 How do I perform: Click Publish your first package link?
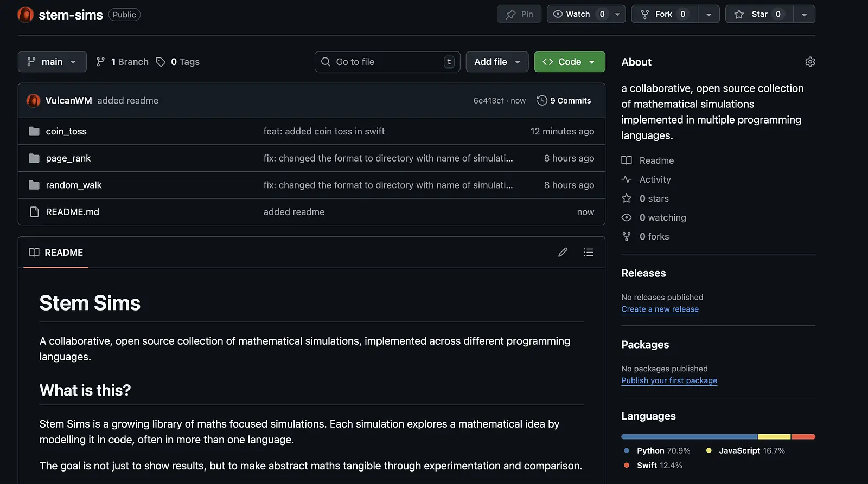pyautogui.click(x=669, y=381)
